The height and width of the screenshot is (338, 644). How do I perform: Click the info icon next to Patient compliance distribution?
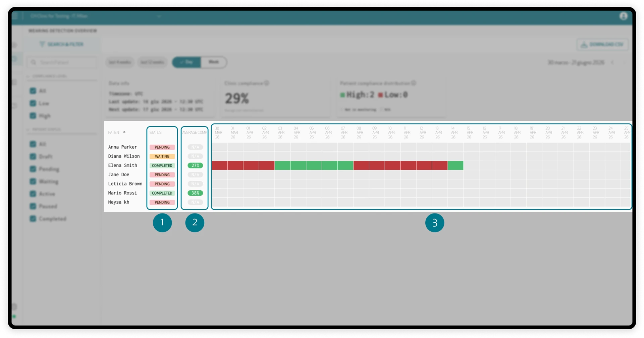tap(414, 83)
